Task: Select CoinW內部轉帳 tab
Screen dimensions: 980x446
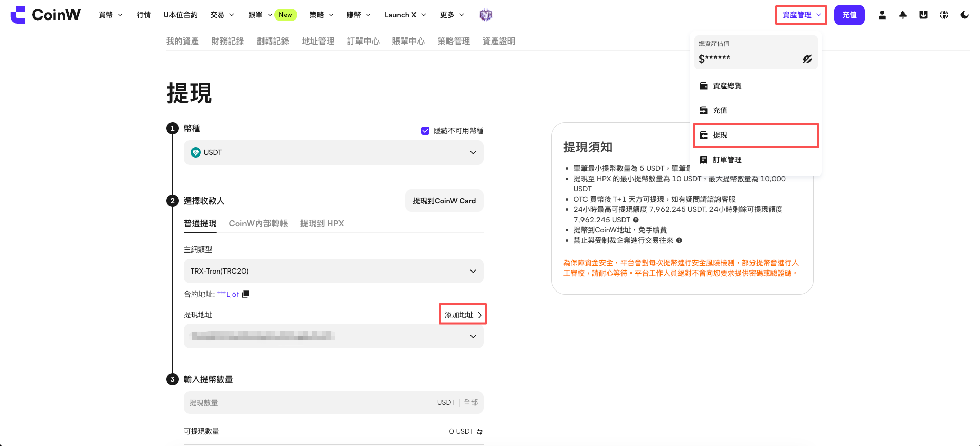Action: coord(258,223)
